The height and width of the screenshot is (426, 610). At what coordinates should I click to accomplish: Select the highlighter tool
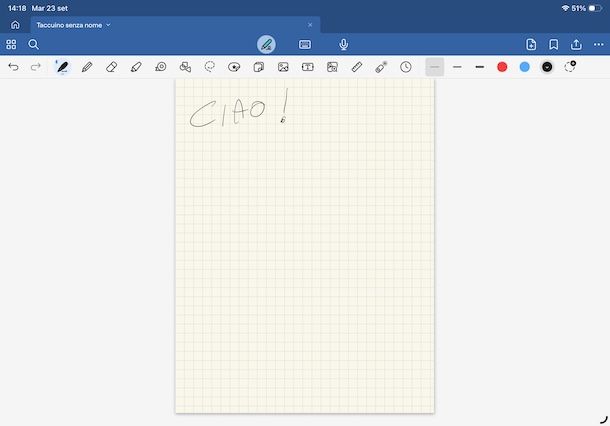(136, 67)
